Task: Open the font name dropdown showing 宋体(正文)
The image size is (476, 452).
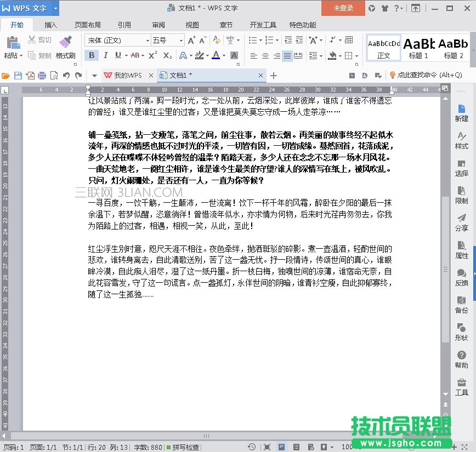Action: [149, 39]
